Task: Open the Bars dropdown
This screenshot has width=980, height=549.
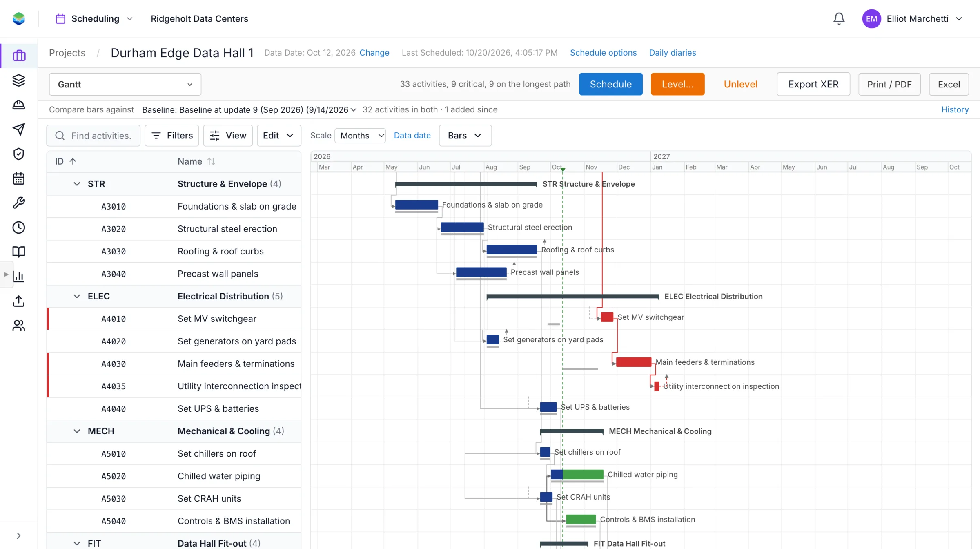Action: tap(465, 136)
